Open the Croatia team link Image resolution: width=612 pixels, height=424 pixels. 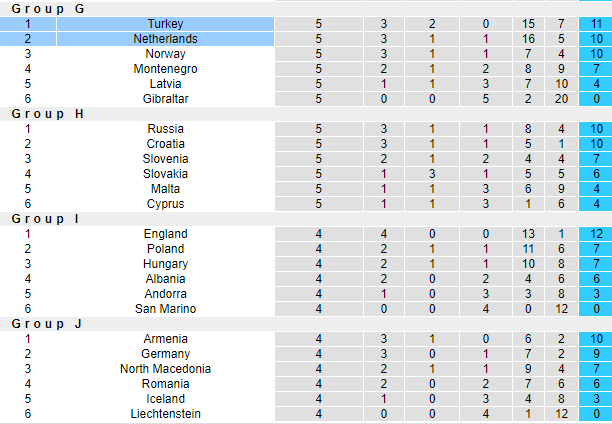[165, 144]
